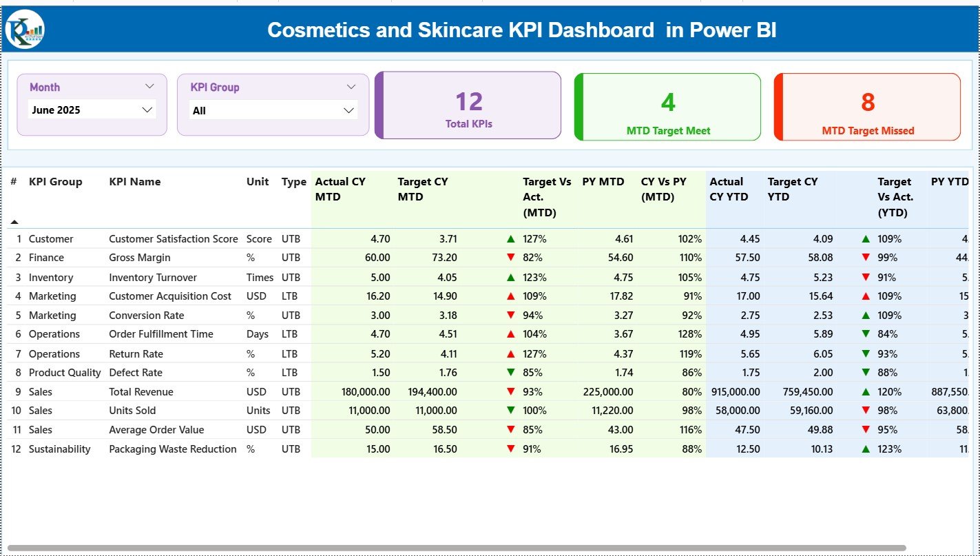Select the Total KPIs card showing 12
Viewport: 980px width, 556px height.
pos(469,106)
